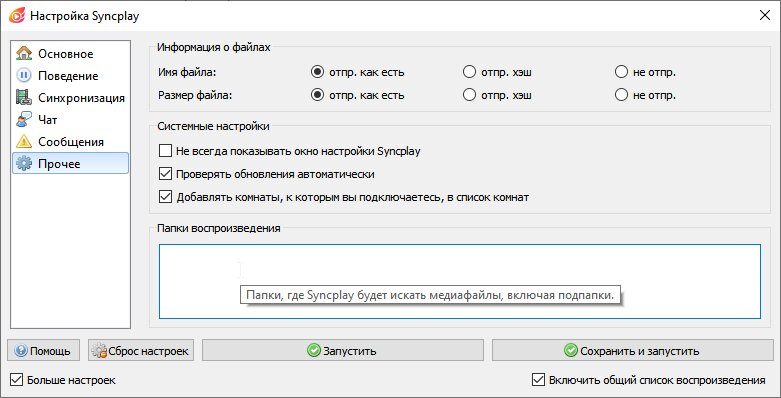Go to the Чат section
This screenshot has width=781, height=398.
[x=70, y=120]
